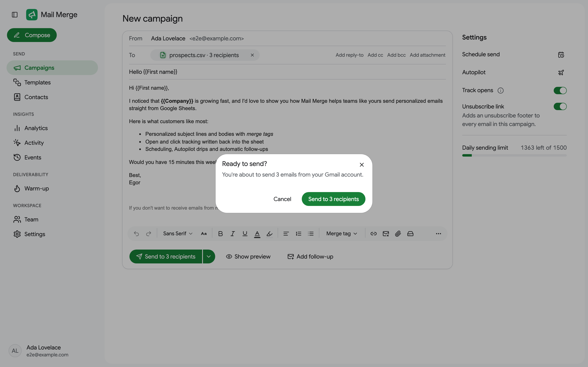The image size is (588, 367).
Task: Confirm Send to 3 recipients in dialog
Action: click(333, 199)
